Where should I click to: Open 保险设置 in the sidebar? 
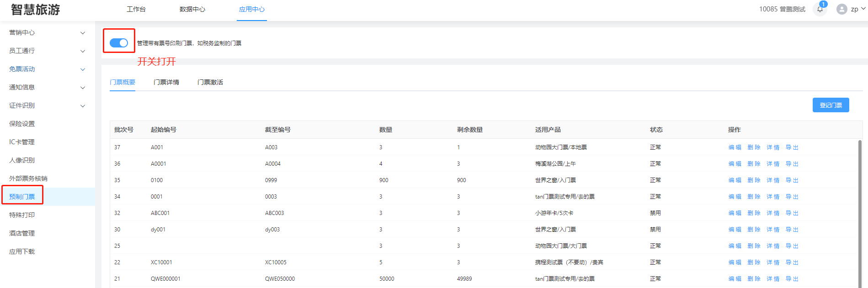[x=22, y=124]
